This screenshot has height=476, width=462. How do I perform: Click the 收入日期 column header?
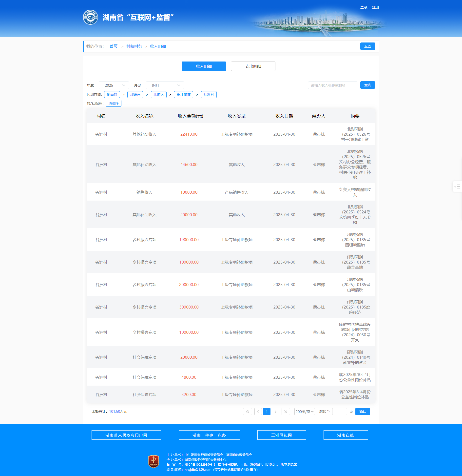(284, 116)
